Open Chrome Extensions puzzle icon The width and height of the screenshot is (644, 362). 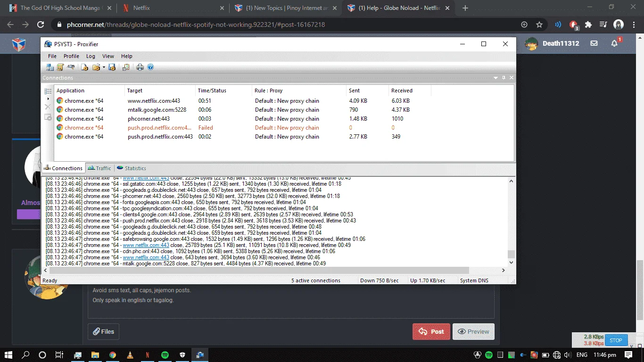click(588, 25)
